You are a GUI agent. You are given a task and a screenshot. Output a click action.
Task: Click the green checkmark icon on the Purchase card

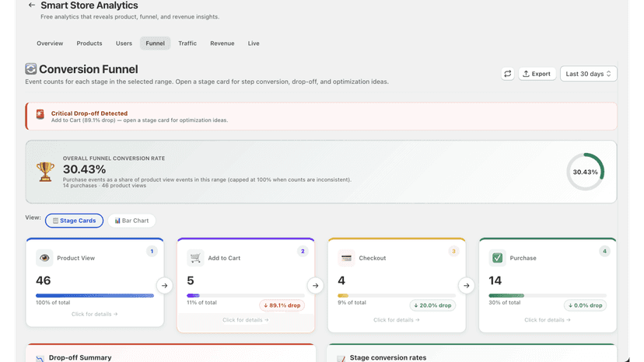tap(497, 258)
